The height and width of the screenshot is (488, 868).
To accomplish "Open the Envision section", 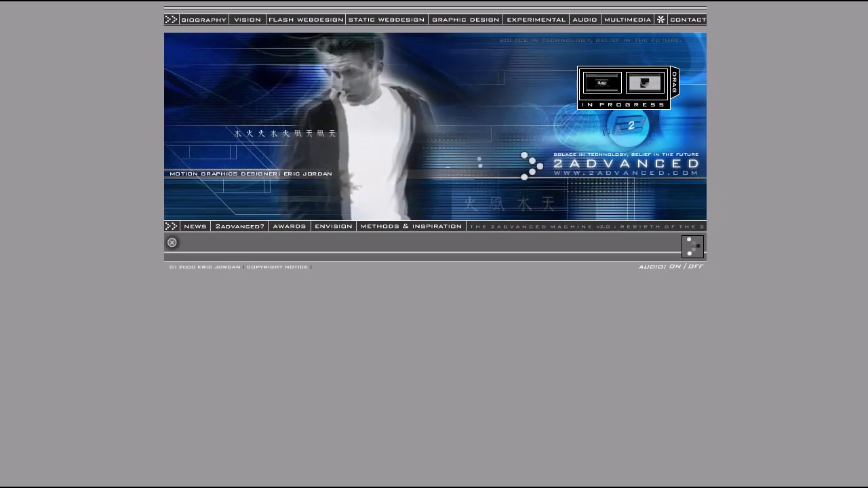I will [x=334, y=226].
